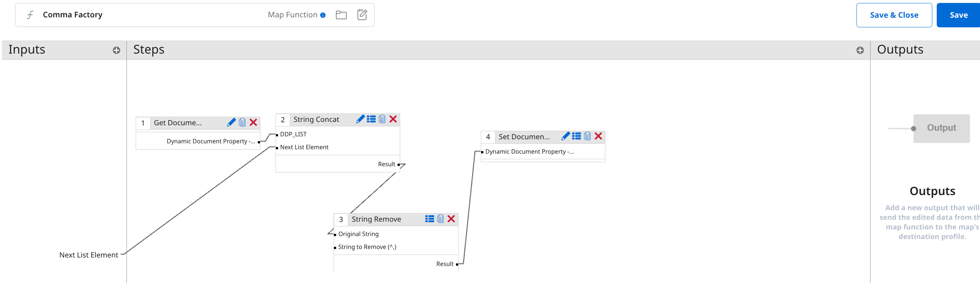Delete the Set Document step 4
The height and width of the screenshot is (283, 980).
[598, 136]
